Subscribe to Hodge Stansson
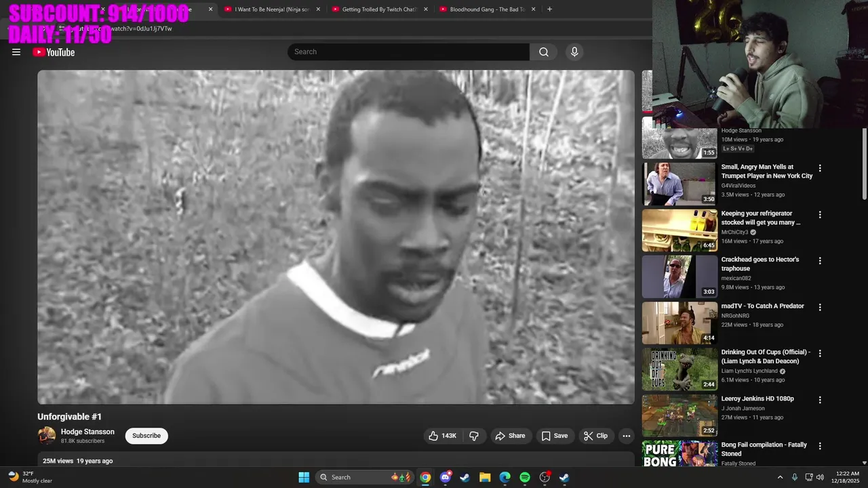The height and width of the screenshot is (488, 868). pos(146,436)
